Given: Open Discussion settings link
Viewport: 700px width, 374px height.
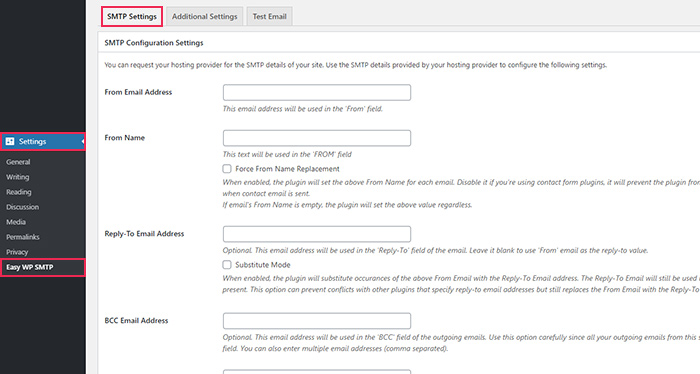Looking at the screenshot, I should pos(22,207).
